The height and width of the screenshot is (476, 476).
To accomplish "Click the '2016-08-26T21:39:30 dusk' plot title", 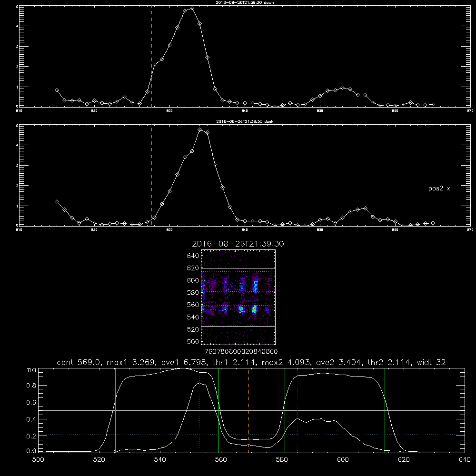I will click(x=245, y=121).
